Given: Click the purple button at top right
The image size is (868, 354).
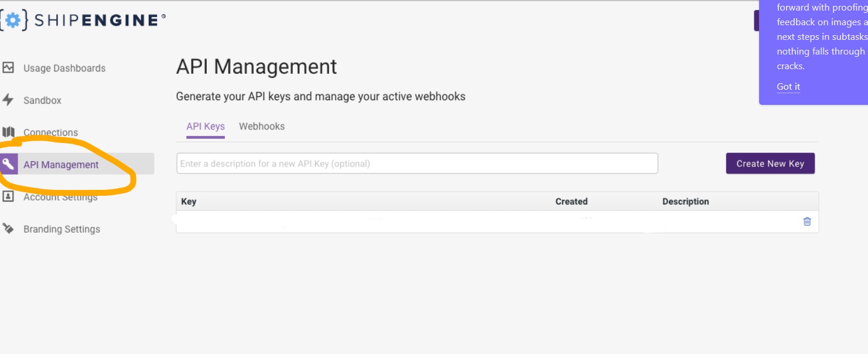Looking at the screenshot, I should [756, 21].
